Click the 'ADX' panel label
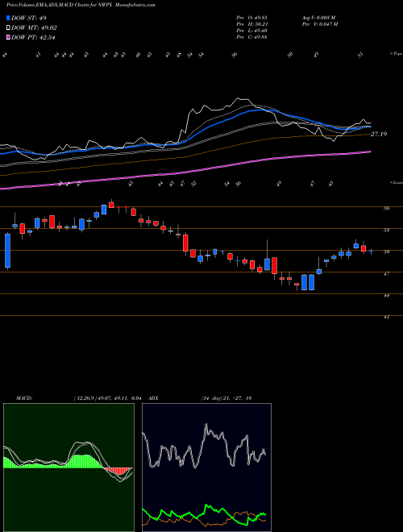The width and height of the screenshot is (403, 532). coord(154,398)
